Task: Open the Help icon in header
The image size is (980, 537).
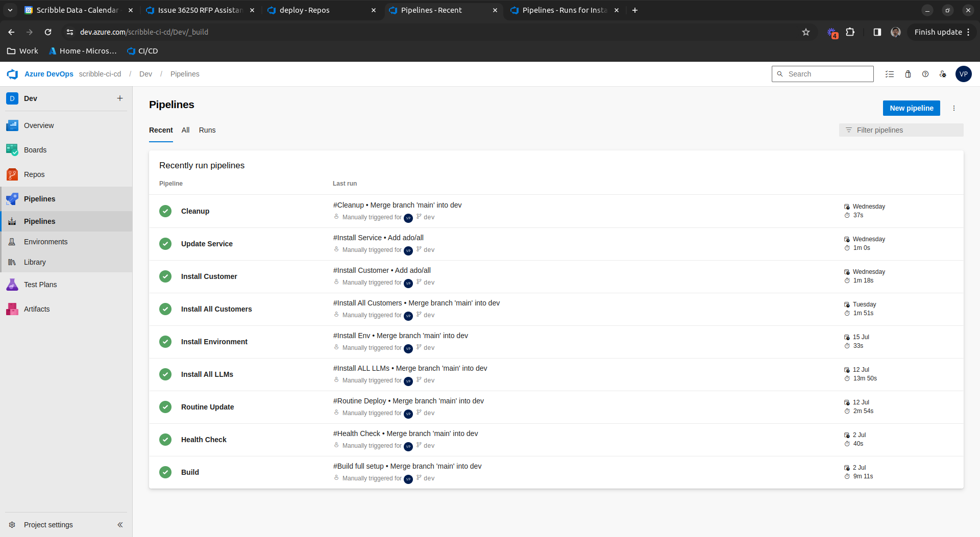Action: click(925, 74)
